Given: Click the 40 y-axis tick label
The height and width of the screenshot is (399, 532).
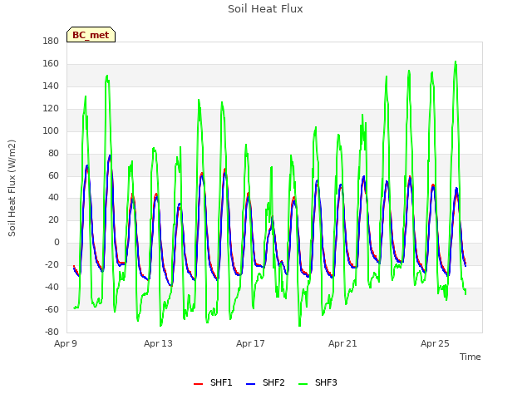Looking at the screenshot, I should pos(53,198).
